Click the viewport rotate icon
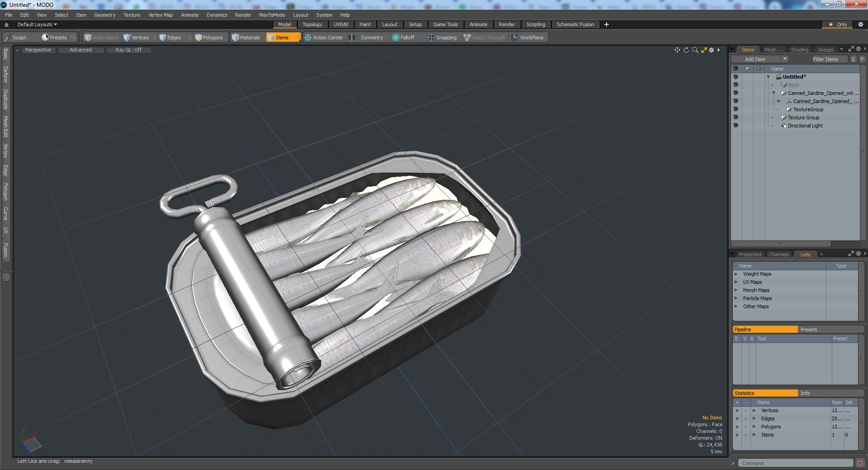 pos(686,50)
